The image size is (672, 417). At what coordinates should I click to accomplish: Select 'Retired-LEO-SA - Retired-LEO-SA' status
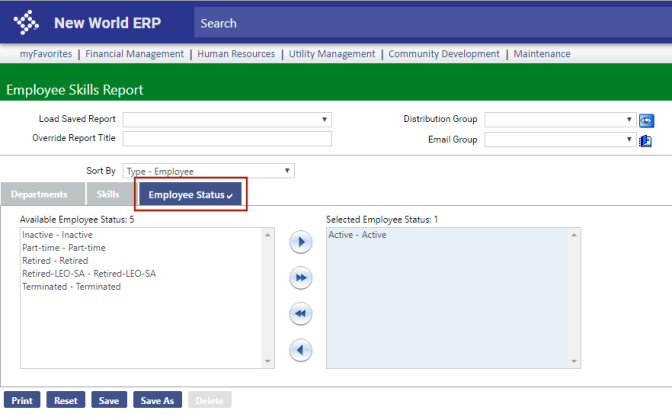(89, 273)
